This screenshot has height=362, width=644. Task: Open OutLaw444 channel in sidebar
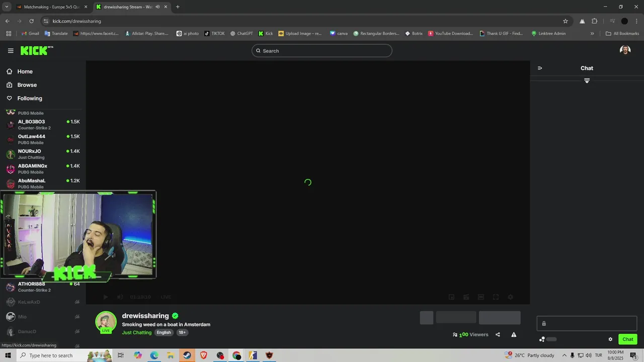point(43,139)
